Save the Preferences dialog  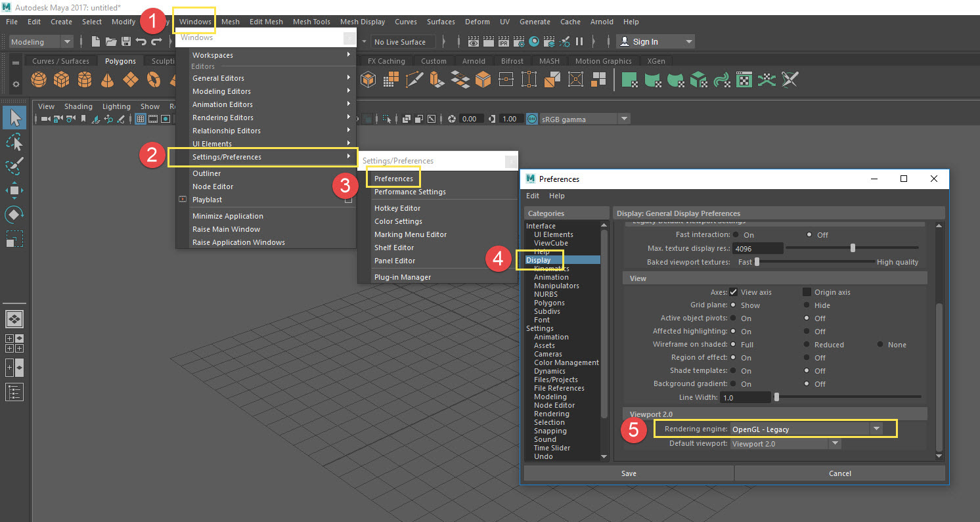point(629,473)
